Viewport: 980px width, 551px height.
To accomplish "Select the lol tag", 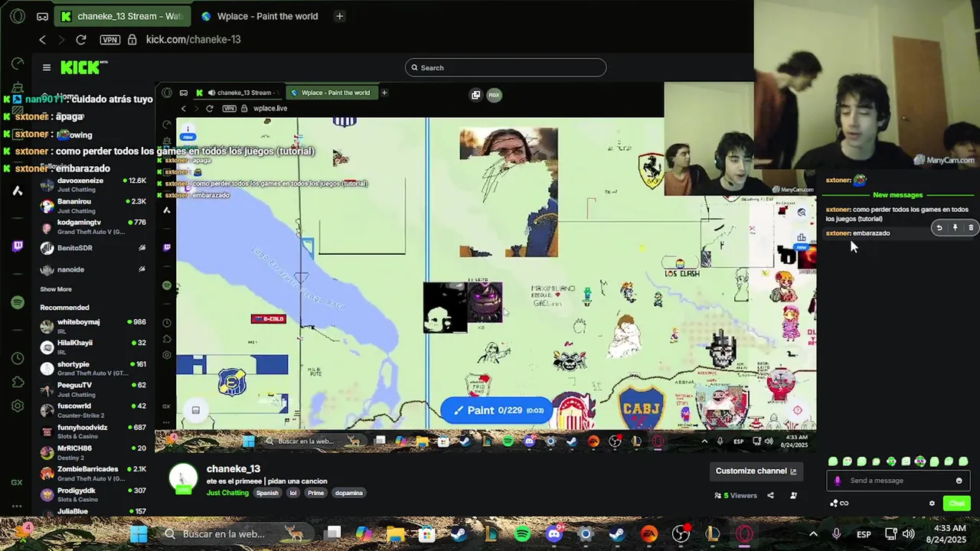I will [x=292, y=493].
